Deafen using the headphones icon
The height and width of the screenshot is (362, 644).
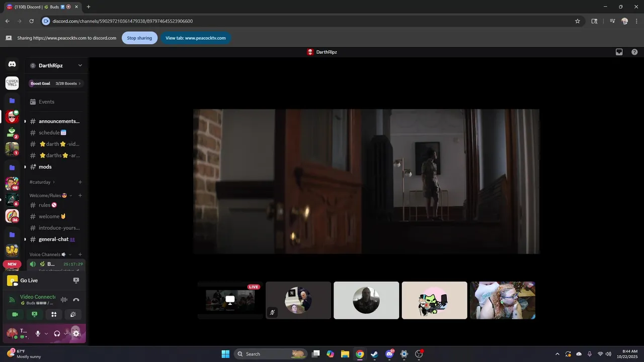pos(57,333)
